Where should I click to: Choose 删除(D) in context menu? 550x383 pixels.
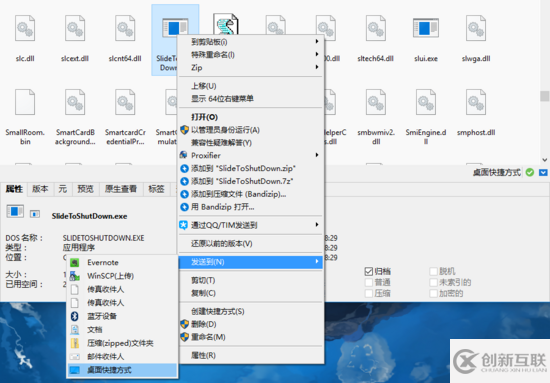click(x=251, y=324)
